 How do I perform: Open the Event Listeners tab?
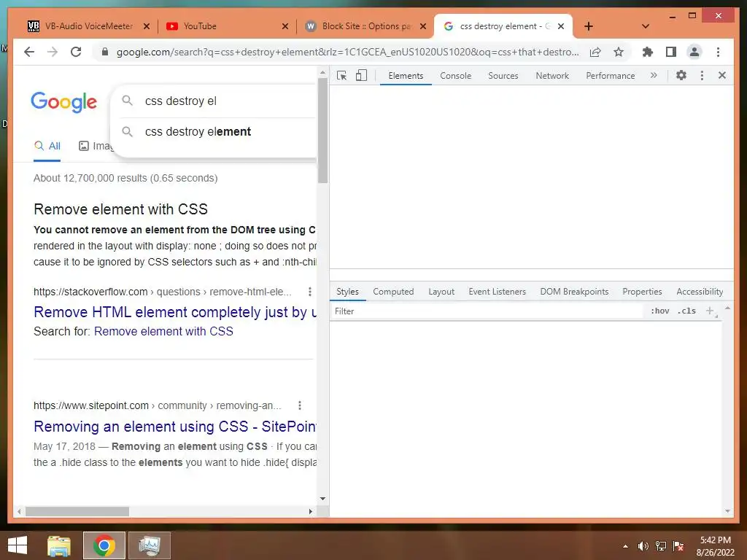[497, 292]
